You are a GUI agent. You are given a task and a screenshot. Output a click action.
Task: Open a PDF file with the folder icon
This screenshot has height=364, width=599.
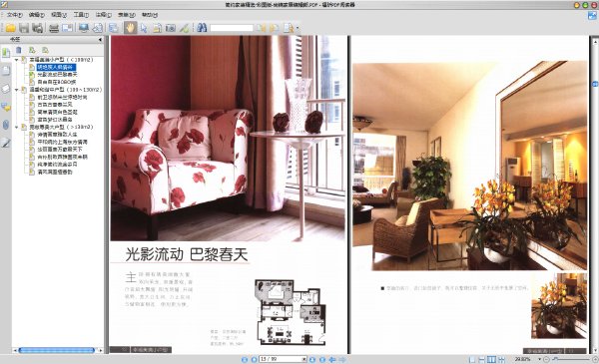pyautogui.click(x=10, y=28)
